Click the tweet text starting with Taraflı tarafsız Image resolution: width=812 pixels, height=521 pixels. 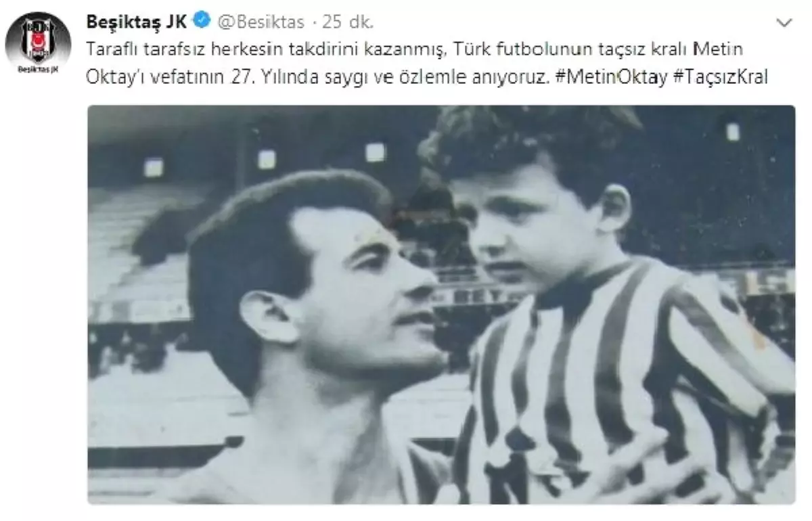pos(426,64)
